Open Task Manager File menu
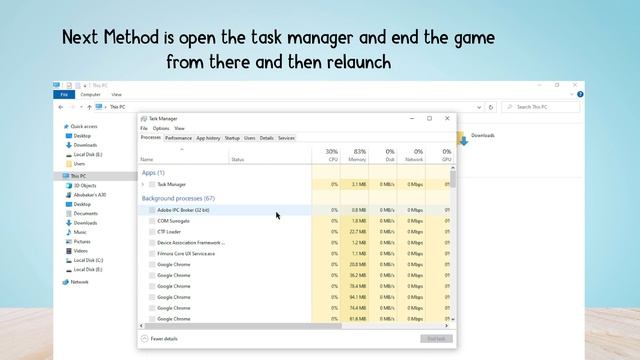The image size is (640, 360). [x=144, y=128]
